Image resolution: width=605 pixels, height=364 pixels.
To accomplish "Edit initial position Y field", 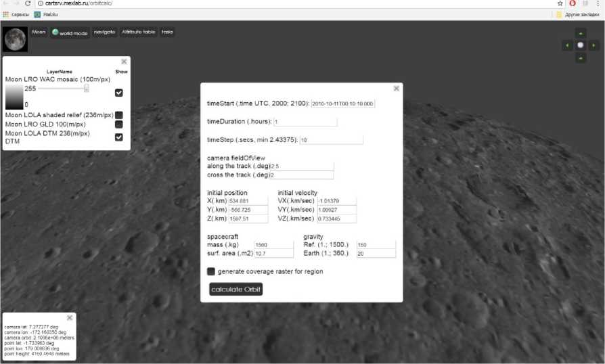I will click(248, 210).
